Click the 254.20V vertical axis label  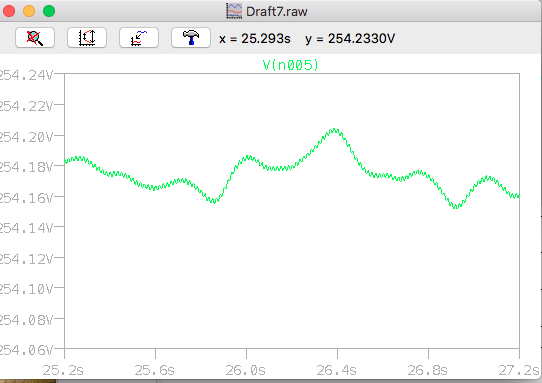(x=26, y=137)
